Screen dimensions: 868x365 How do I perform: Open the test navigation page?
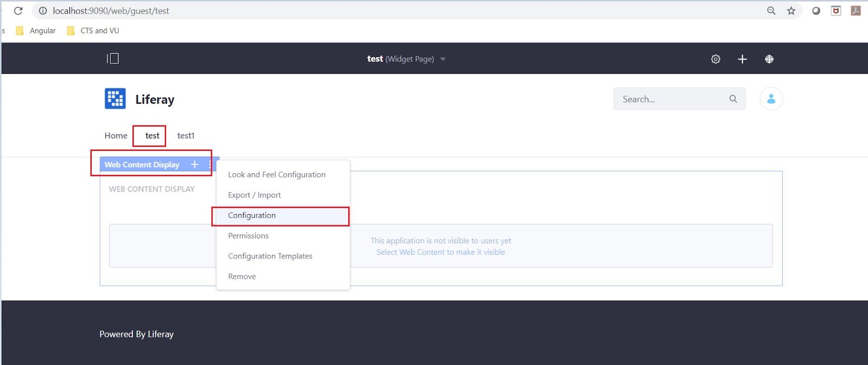tap(152, 136)
